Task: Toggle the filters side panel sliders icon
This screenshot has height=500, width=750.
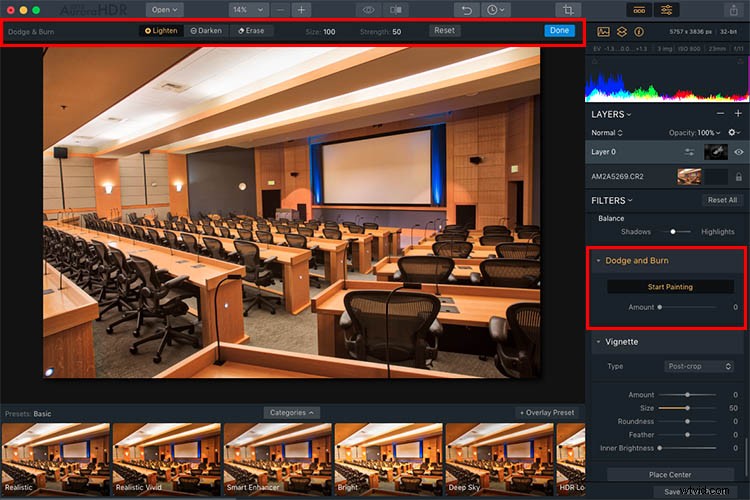Action: [x=666, y=10]
